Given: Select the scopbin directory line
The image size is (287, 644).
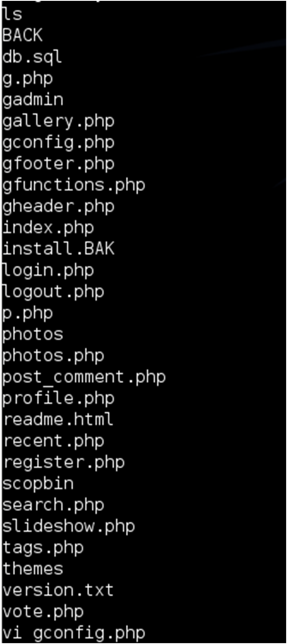Looking at the screenshot, I should pos(38,484).
